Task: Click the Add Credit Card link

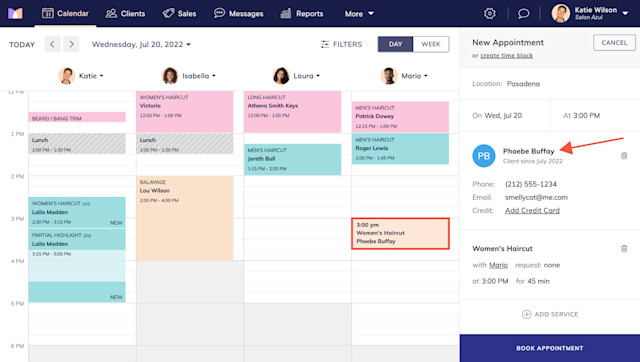Action: [532, 211]
